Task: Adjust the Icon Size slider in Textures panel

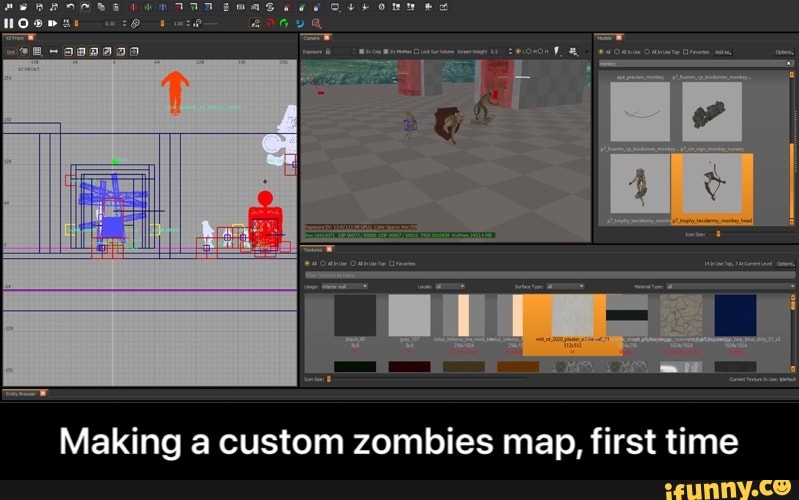Action: (329, 379)
